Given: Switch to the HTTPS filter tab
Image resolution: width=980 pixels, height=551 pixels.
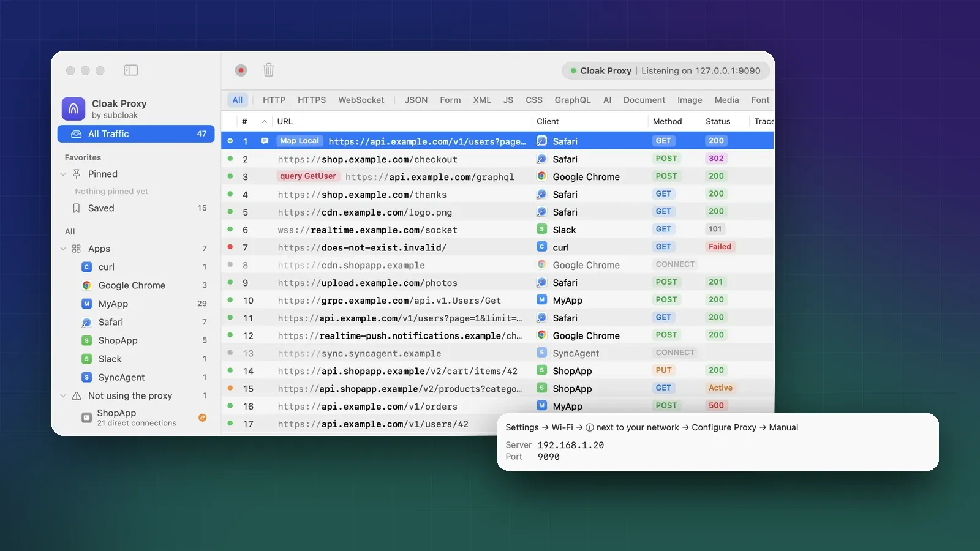Looking at the screenshot, I should point(312,100).
